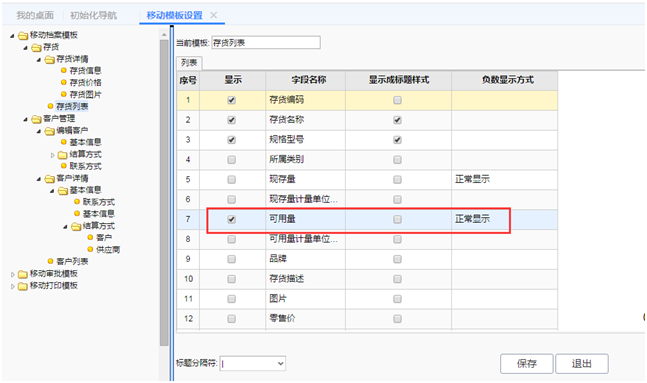The height and width of the screenshot is (383, 647).
Task: Click the 负数显示方式 column header
Action: click(504, 80)
